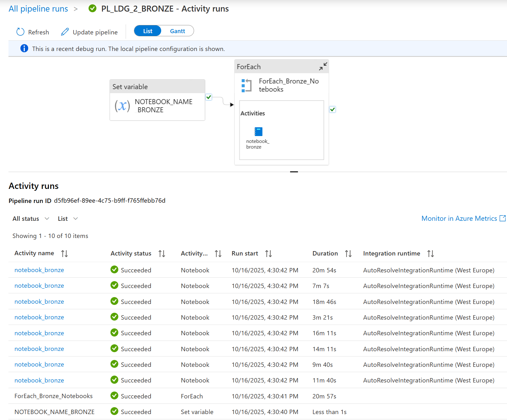Sort runs by Run start arrows
This screenshot has height=420, width=507.
pos(269,253)
